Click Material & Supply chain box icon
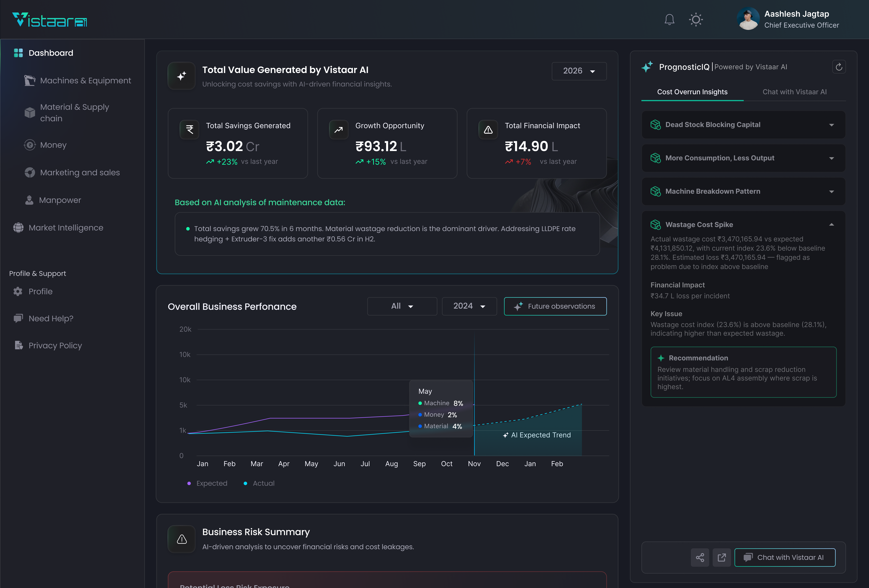Image resolution: width=869 pixels, height=588 pixels. click(x=30, y=113)
